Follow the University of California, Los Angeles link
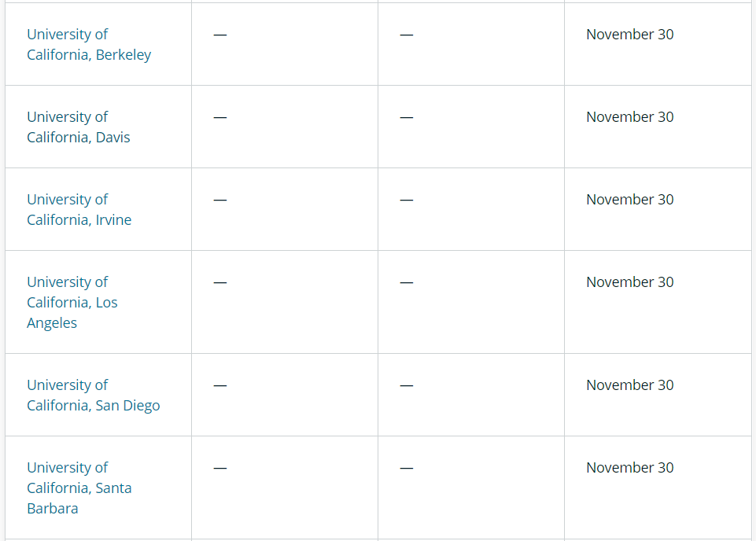Screen dimensions: 756x541 point(72,303)
